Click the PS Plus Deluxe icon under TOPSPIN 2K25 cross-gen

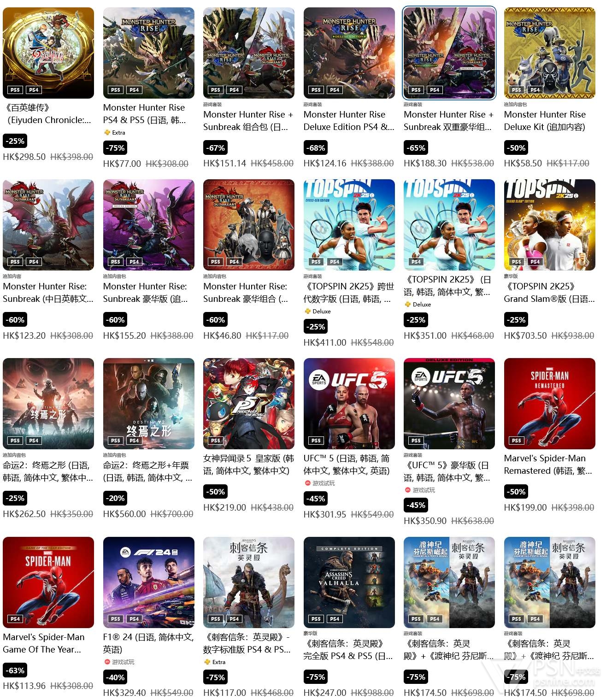[x=307, y=312]
